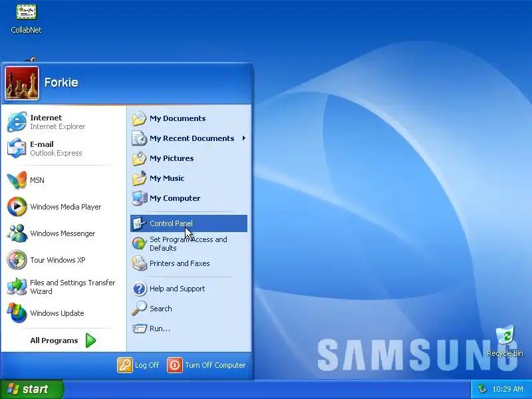Viewport: 532px width, 399px height.
Task: Click the Tour Windows XP label
Action: (x=58, y=260)
